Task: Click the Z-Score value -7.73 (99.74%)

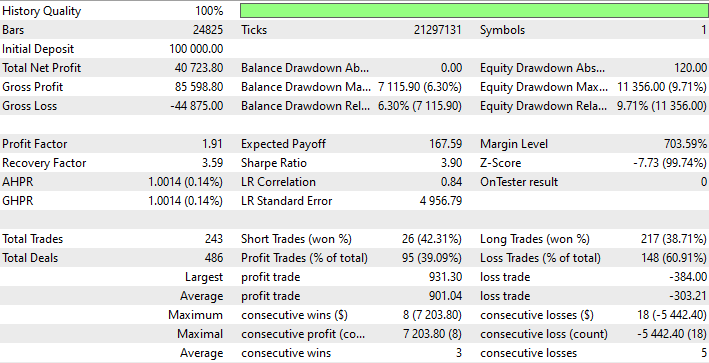Action: (670, 163)
